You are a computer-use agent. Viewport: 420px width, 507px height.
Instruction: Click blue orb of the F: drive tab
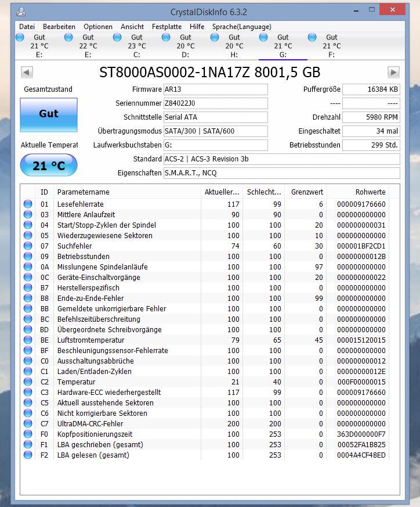point(312,38)
